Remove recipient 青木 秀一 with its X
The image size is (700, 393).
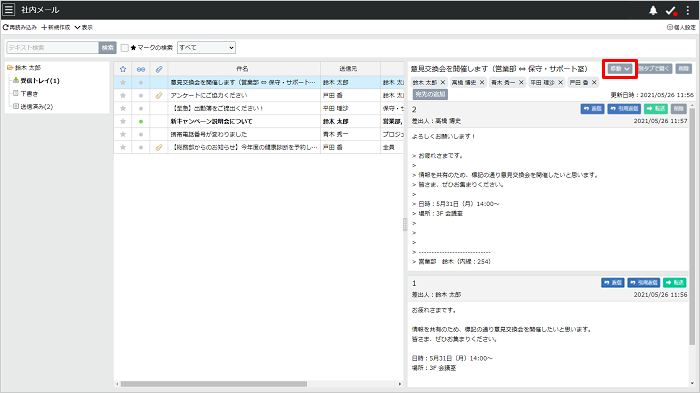click(521, 83)
